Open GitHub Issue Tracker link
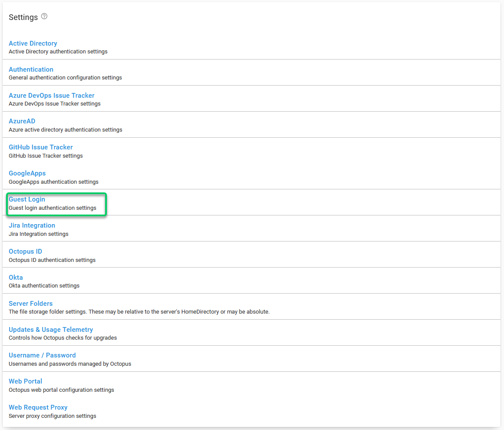This screenshot has height=430, width=504. [x=40, y=147]
